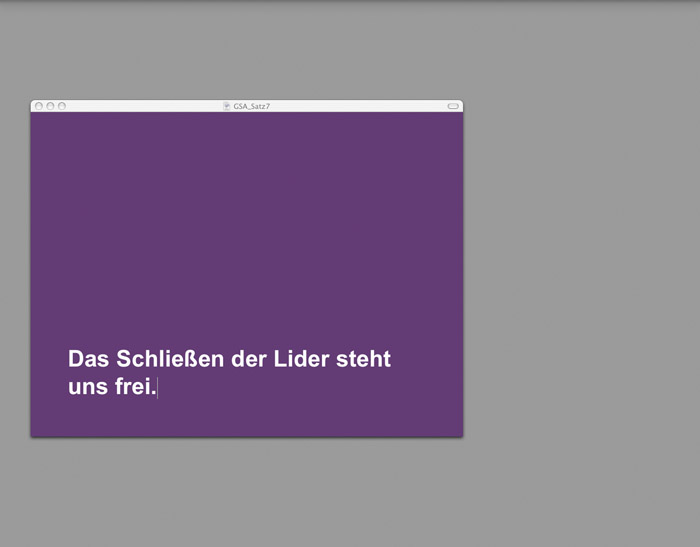This screenshot has width=700, height=547.
Task: Click the toolbar toggle pill button in title bar
Action: tap(453, 106)
